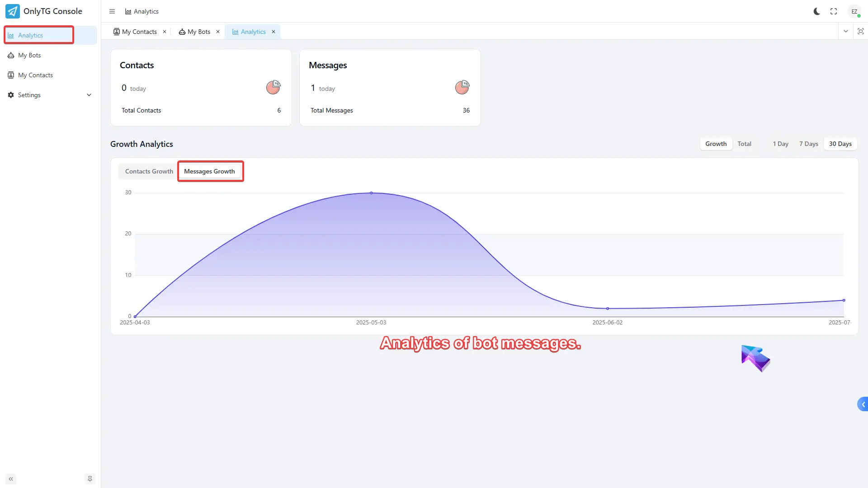Pin the sidebar with pushpin icon

[90, 479]
